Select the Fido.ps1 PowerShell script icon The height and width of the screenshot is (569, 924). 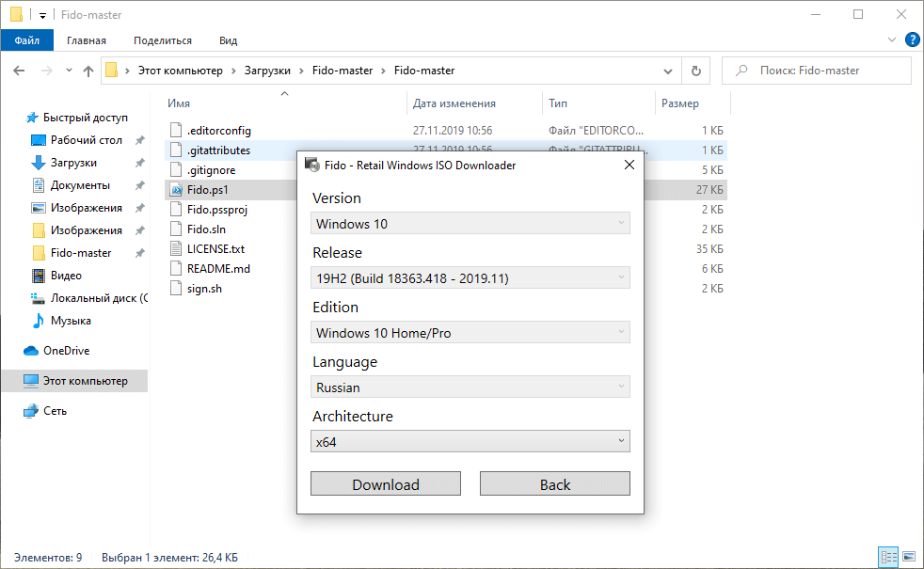[x=176, y=189]
